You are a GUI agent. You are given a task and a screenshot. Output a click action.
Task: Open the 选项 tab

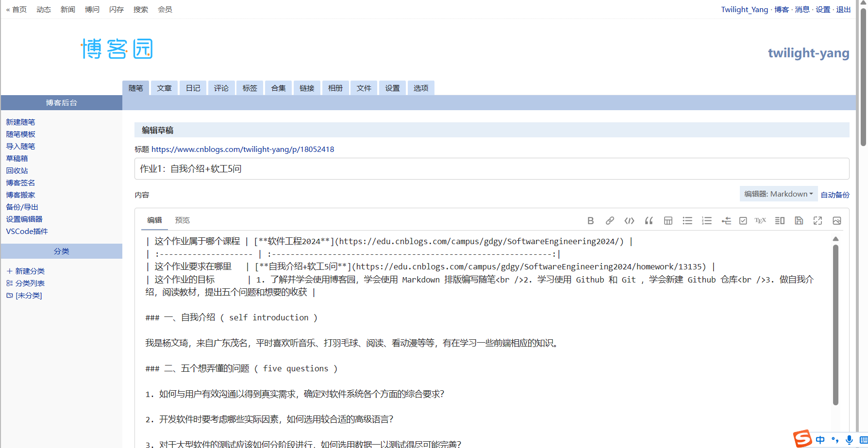click(x=421, y=88)
